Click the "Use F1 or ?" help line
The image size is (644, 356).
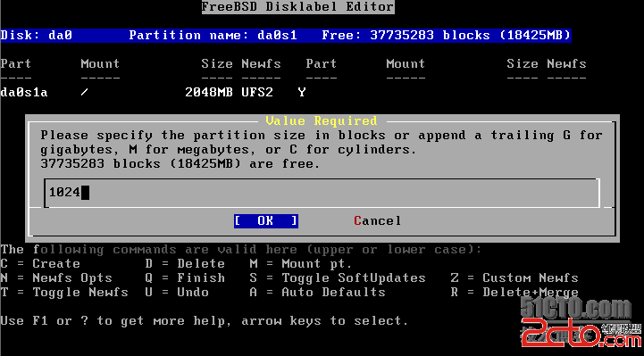[205, 320]
